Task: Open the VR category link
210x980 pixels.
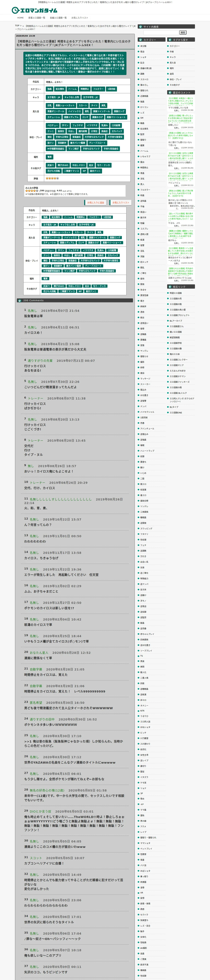Action: (141, 892)
